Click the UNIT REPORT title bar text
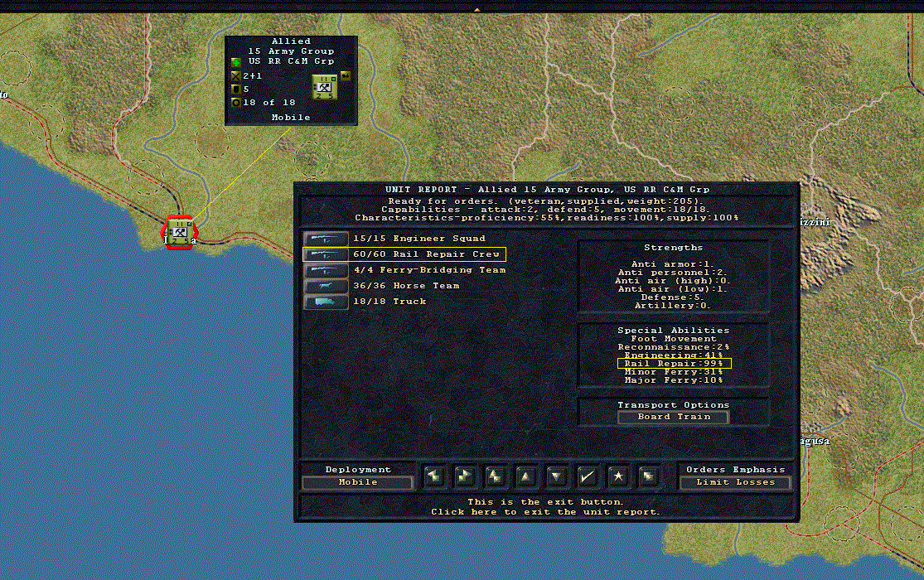This screenshot has height=580, width=924. click(x=547, y=190)
